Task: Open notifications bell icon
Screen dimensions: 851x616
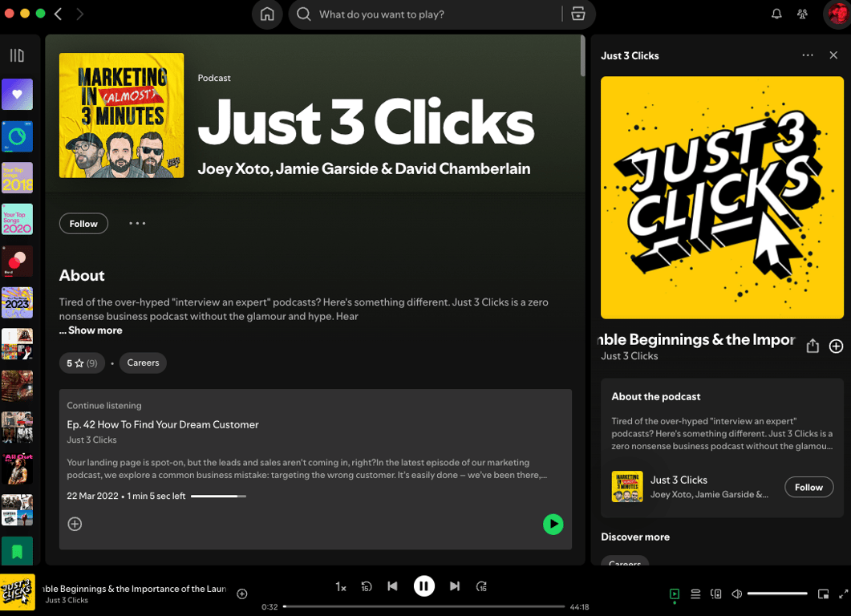Action: coord(776,14)
